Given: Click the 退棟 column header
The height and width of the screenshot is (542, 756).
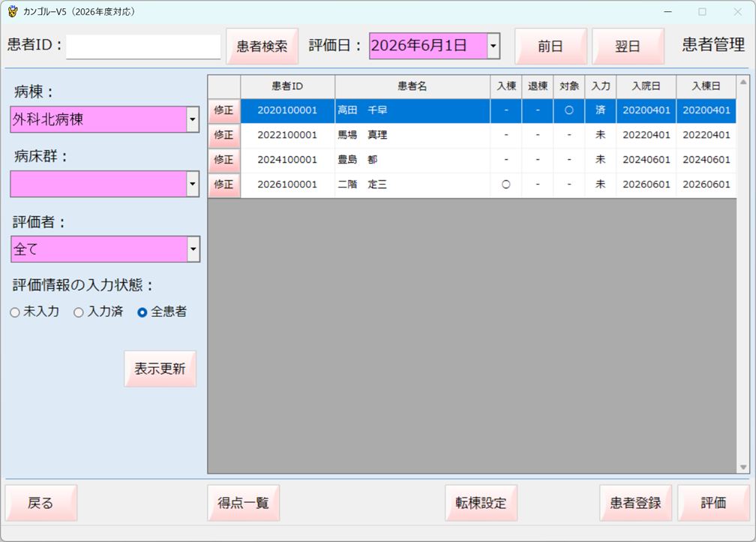Looking at the screenshot, I should [x=538, y=86].
